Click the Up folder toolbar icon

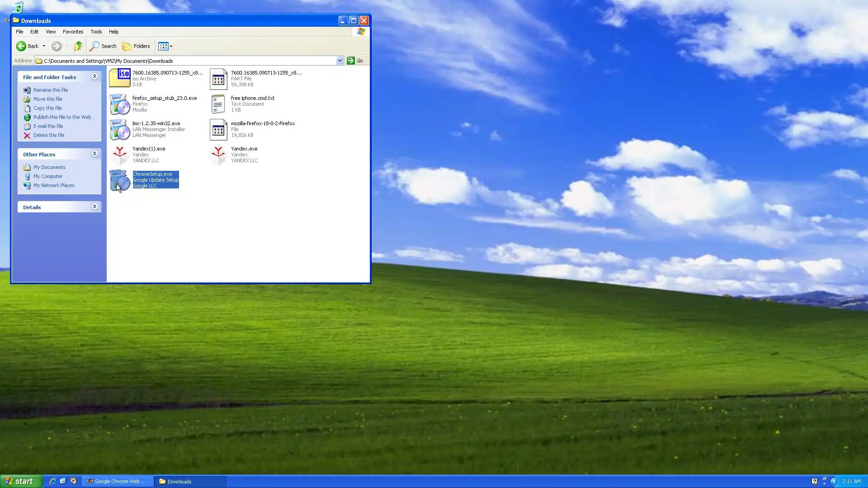pos(78,46)
